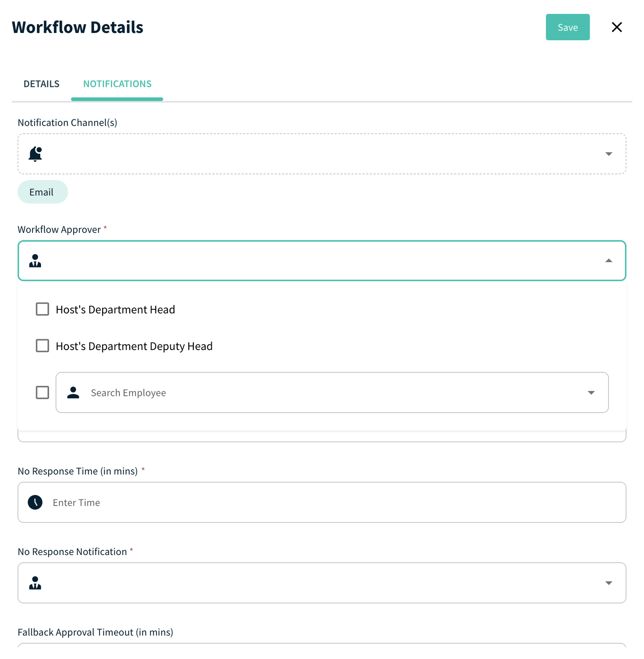Image resolution: width=644 pixels, height=659 pixels.
Task: Click the No Response Notification person icon
Action: [35, 583]
